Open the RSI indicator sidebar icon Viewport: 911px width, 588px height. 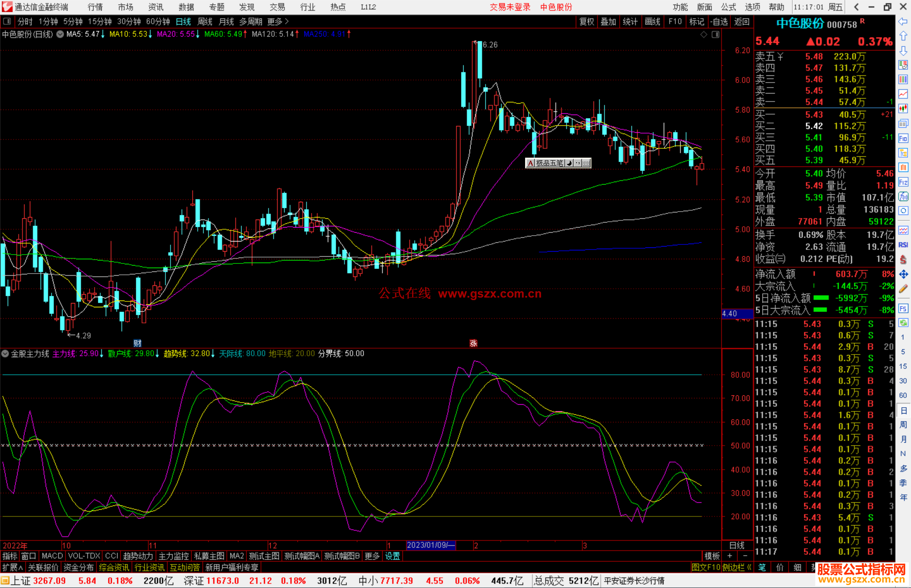903,245
